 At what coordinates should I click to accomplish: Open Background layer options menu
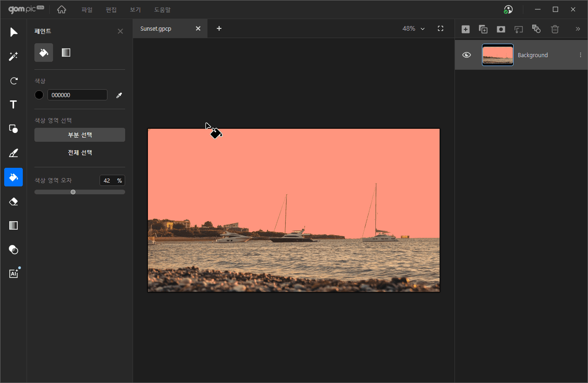pyautogui.click(x=580, y=55)
